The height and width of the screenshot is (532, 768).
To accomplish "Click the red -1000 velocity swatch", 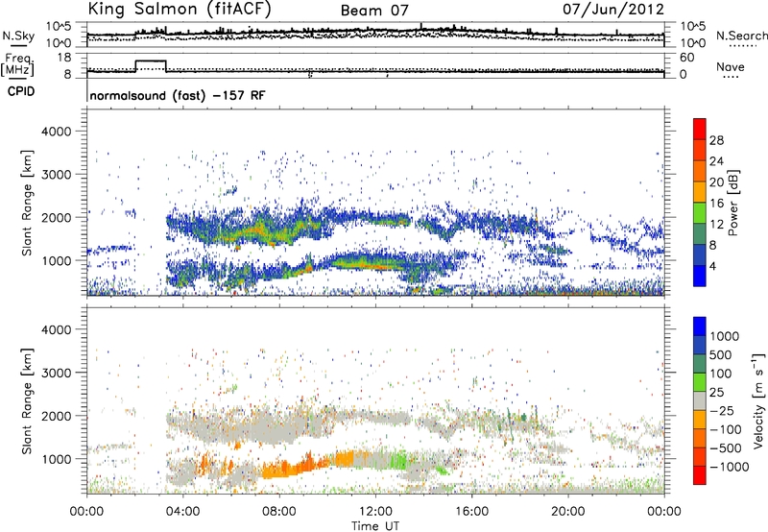I will 700,475.
